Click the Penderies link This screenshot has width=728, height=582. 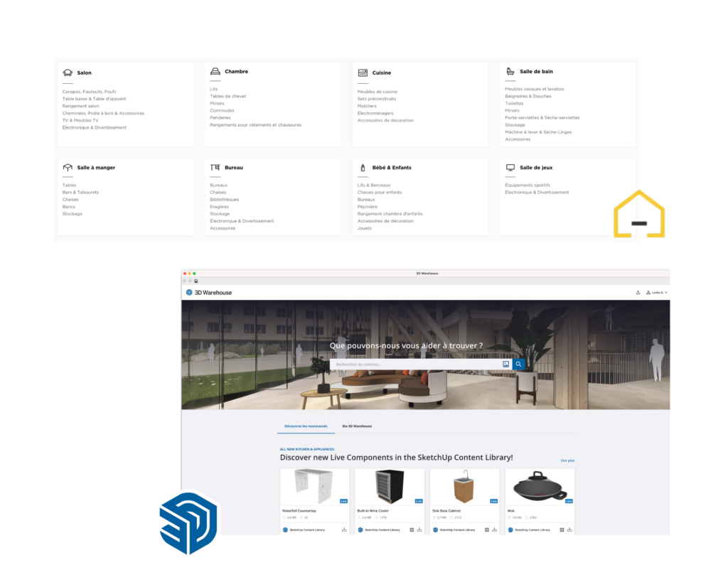[220, 118]
